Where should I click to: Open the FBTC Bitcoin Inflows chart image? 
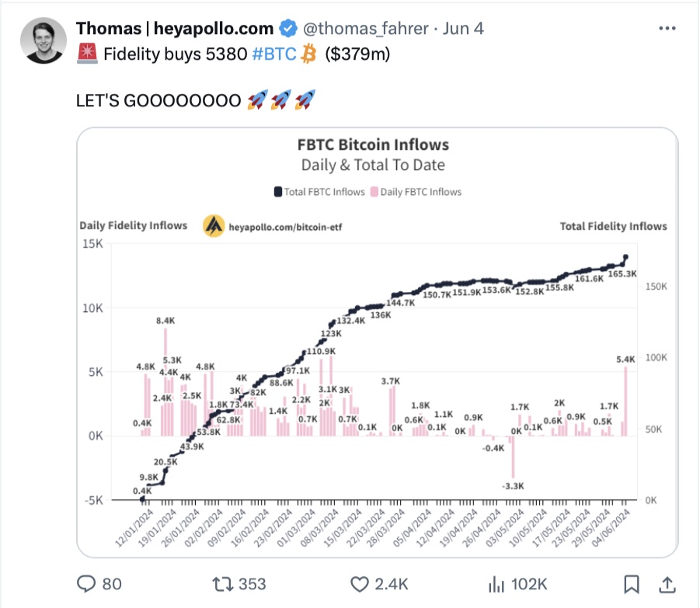coord(378,342)
